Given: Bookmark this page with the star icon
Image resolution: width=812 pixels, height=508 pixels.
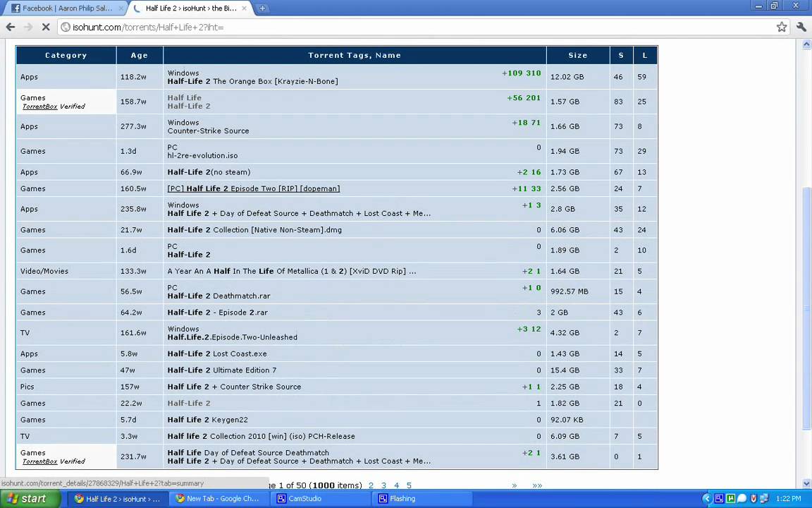Looking at the screenshot, I should click(782, 27).
